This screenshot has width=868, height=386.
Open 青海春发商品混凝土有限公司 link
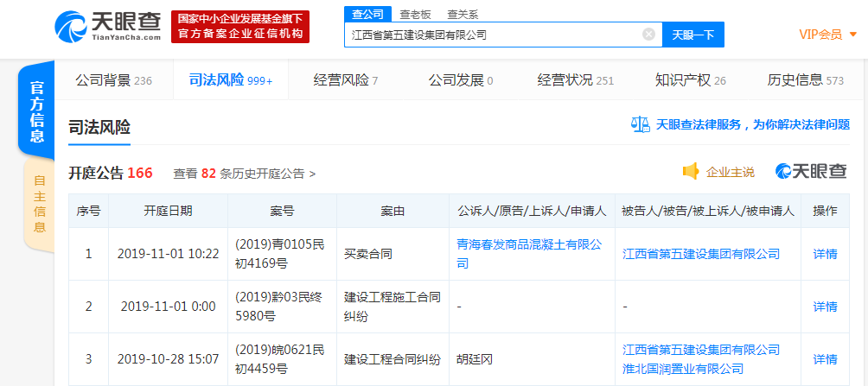[x=528, y=254]
